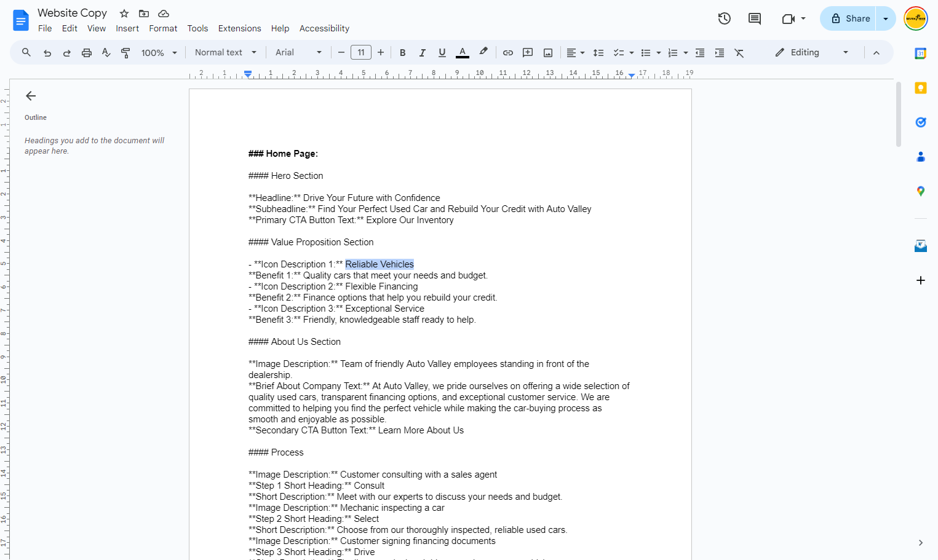This screenshot has height=560, width=938.
Task: Add a comment from the toolbar
Action: pos(528,53)
